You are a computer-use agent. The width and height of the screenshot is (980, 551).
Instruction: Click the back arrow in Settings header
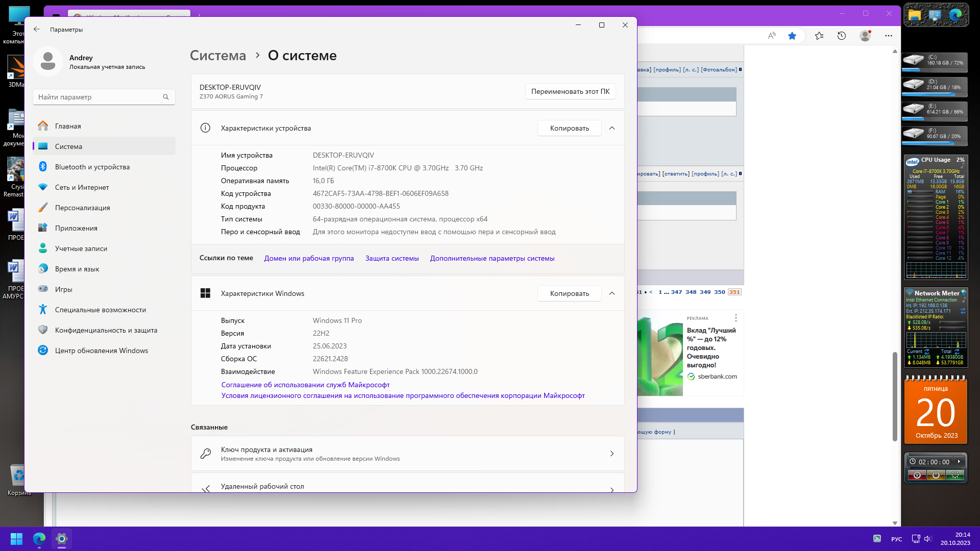(37, 30)
